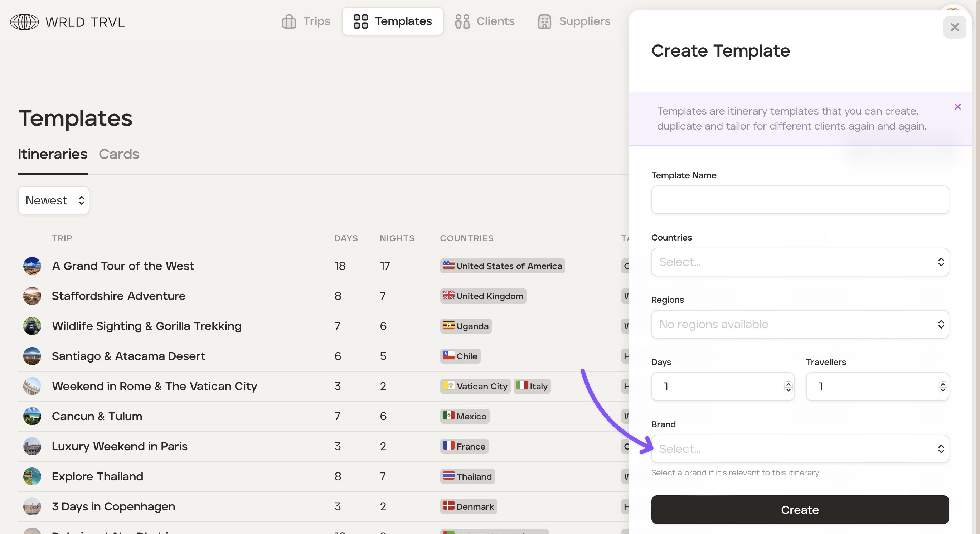This screenshot has height=534, width=980.
Task: Open Trips via the suitcase icon
Action: (x=289, y=21)
